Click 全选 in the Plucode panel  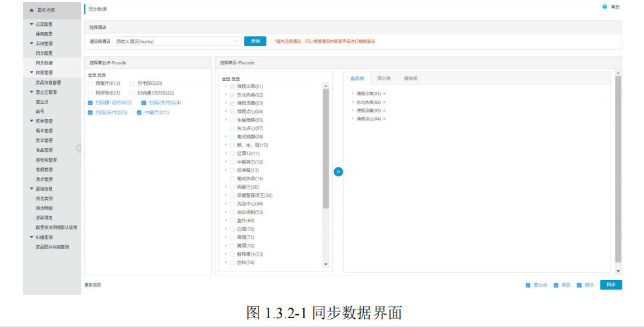pos(226,79)
